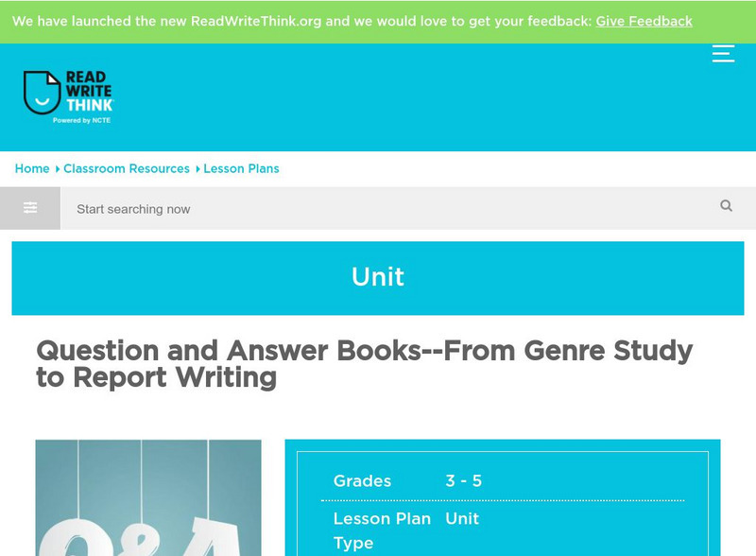This screenshot has height=556, width=756.
Task: Click the arrow before Lesson Plans breadcrumb
Action: coord(198,169)
